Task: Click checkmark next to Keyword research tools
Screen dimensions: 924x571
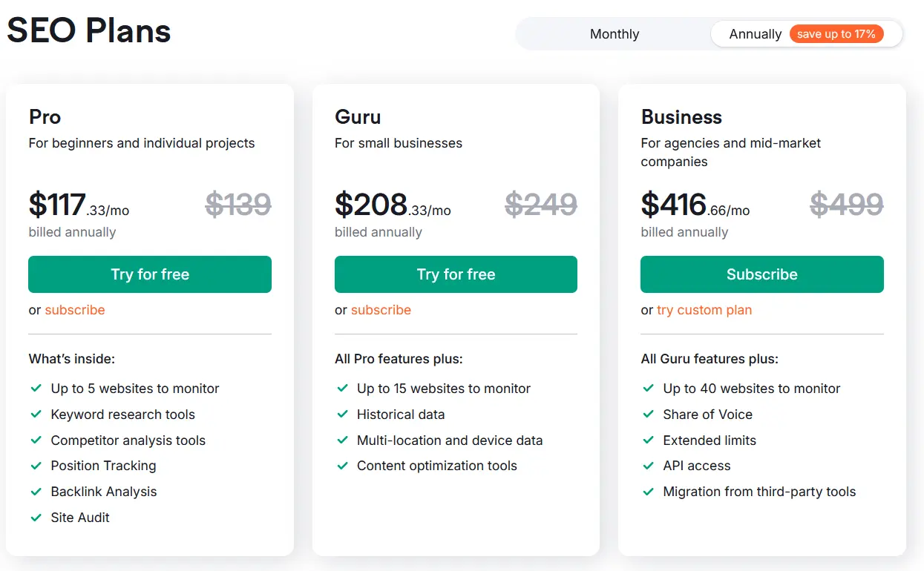Action: click(36, 415)
